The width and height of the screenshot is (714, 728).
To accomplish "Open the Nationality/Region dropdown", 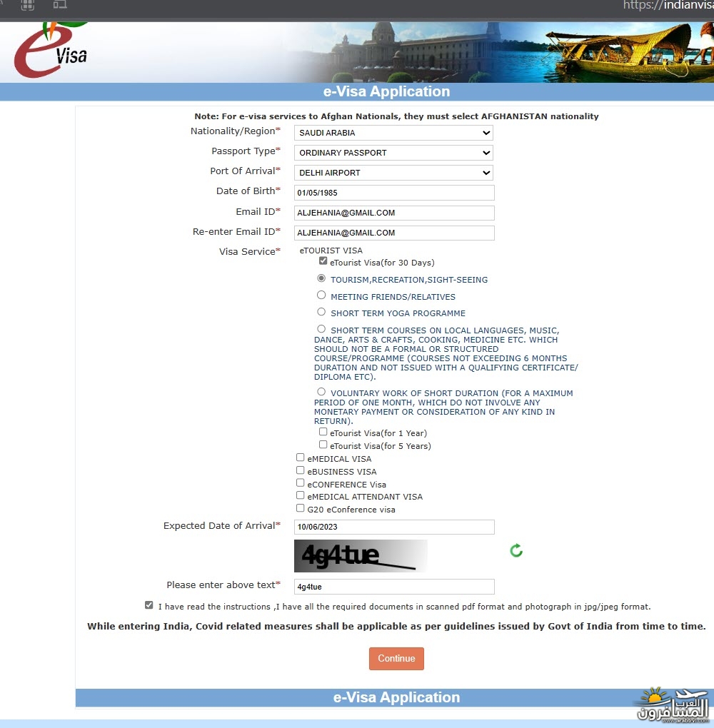I will point(393,133).
